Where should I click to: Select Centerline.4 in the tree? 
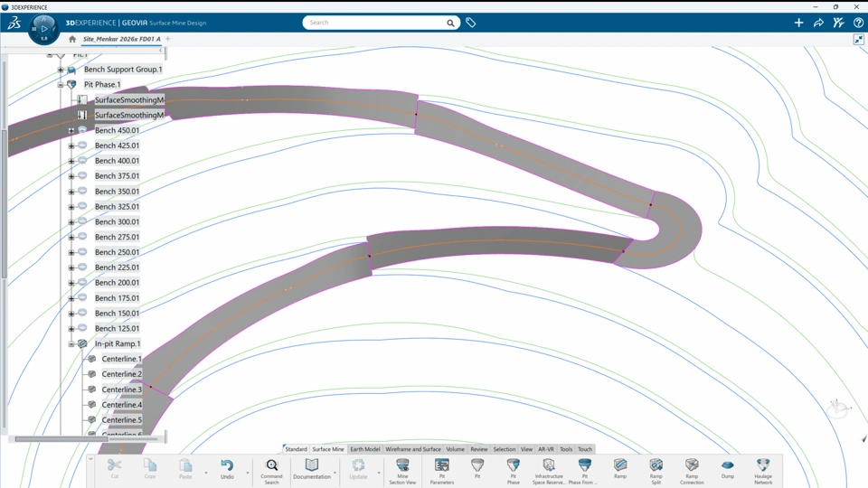pyautogui.click(x=122, y=405)
